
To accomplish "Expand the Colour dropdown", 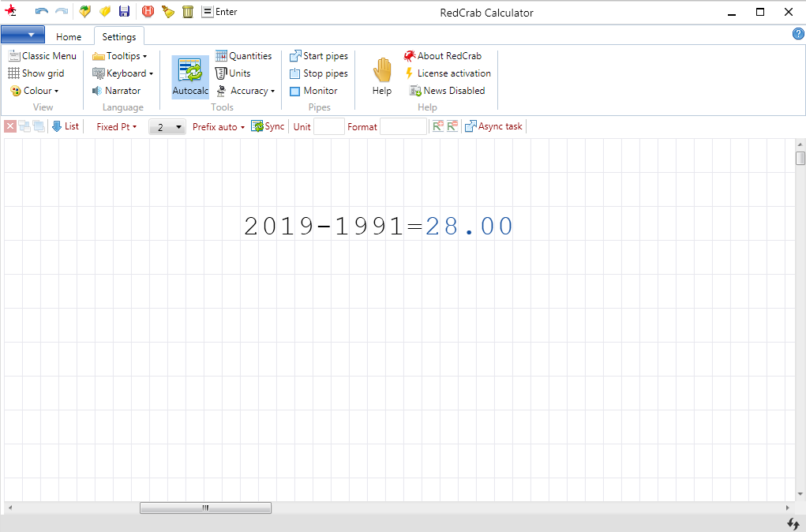I will click(x=36, y=91).
